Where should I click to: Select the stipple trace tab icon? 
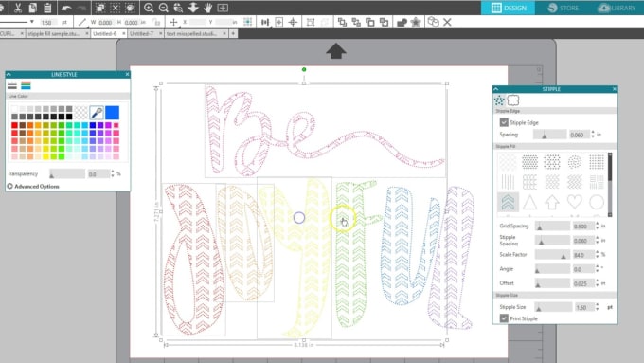tap(513, 100)
